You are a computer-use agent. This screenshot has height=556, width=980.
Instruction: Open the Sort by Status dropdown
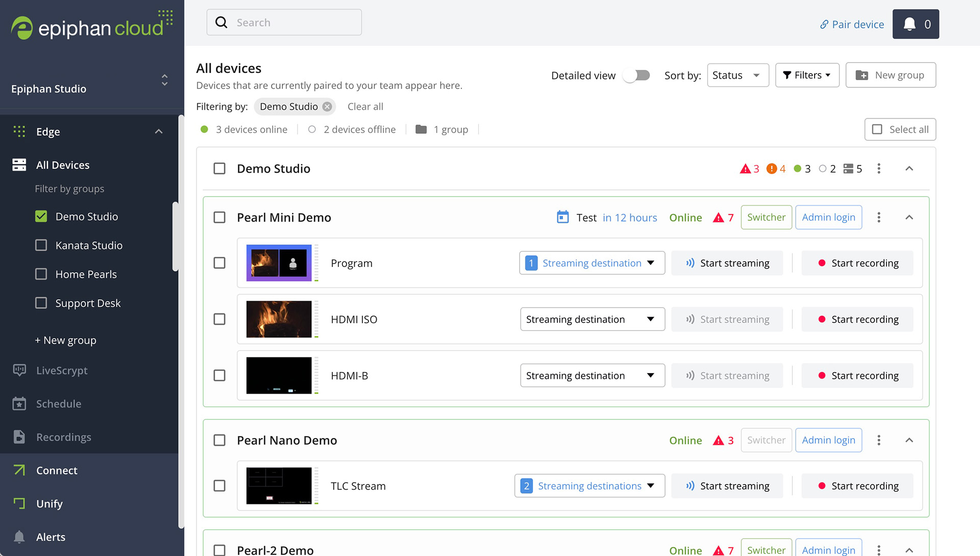point(738,76)
